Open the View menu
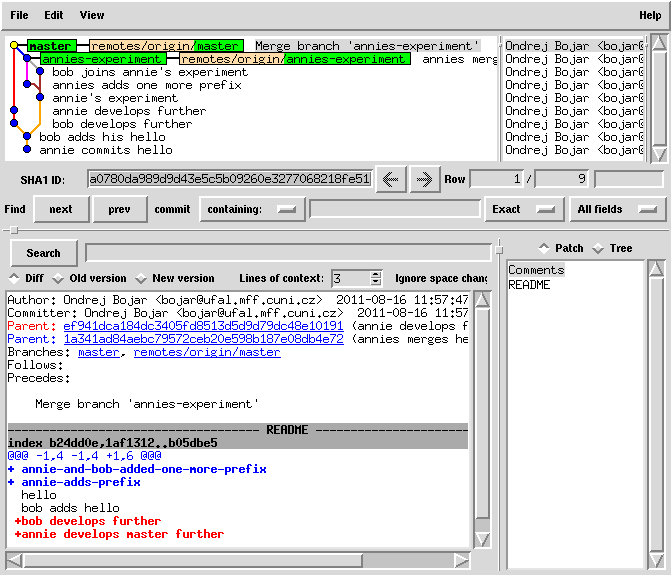Viewport: 671px width, 575px height. pyautogui.click(x=91, y=15)
